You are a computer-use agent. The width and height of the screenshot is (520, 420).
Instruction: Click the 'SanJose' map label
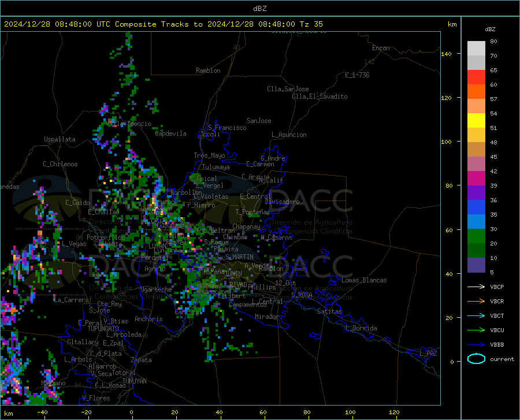(259, 121)
